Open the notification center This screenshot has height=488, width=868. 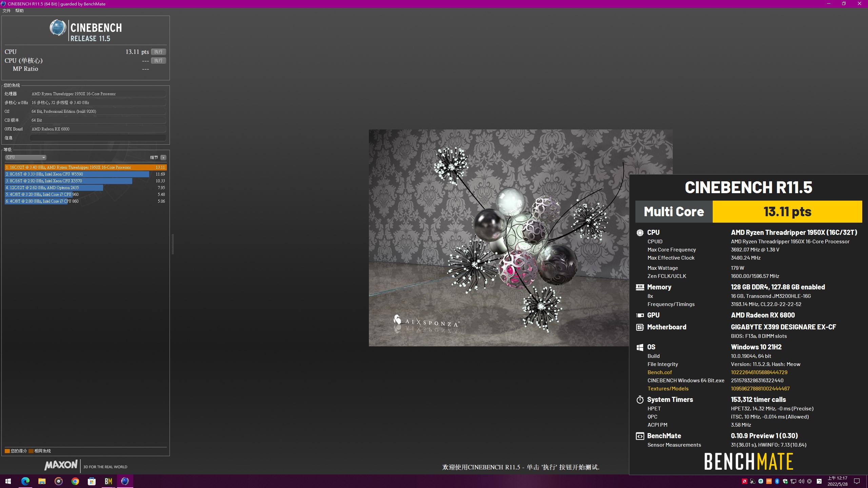[857, 481]
